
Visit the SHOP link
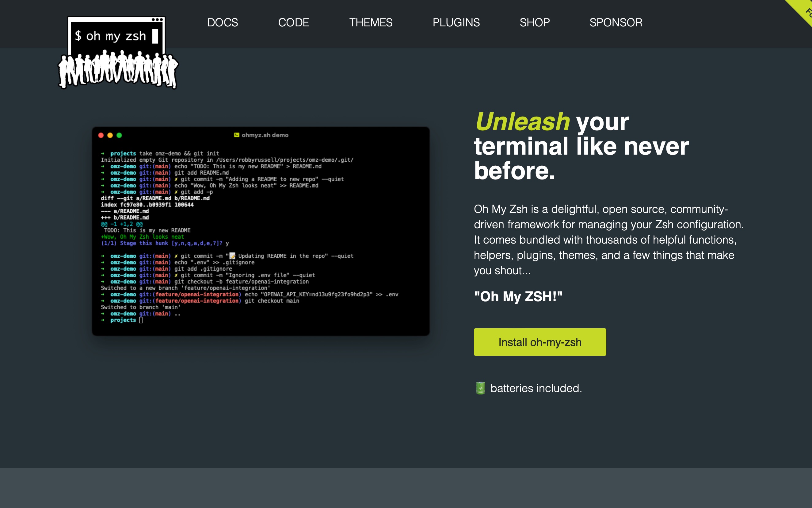click(534, 22)
